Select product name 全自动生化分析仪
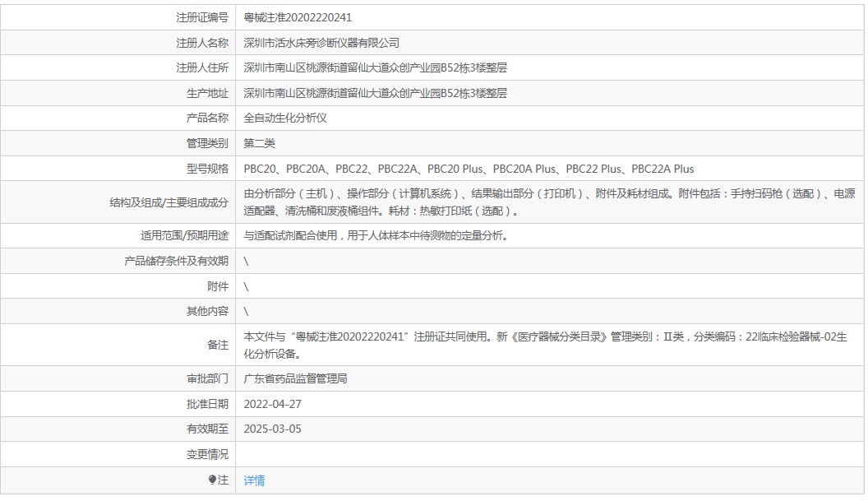The height and width of the screenshot is (501, 868). point(285,118)
